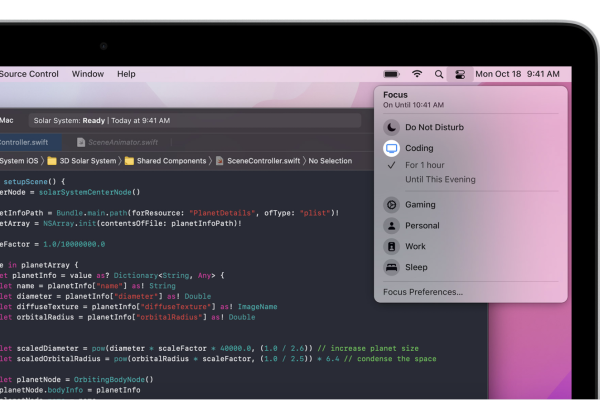Viewport: 600px width, 400px height.
Task: Click the Coding focus display icon
Action: 391,148
